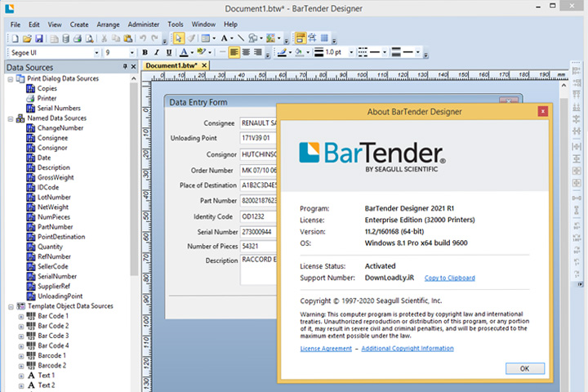Open the Administer menu

click(143, 24)
